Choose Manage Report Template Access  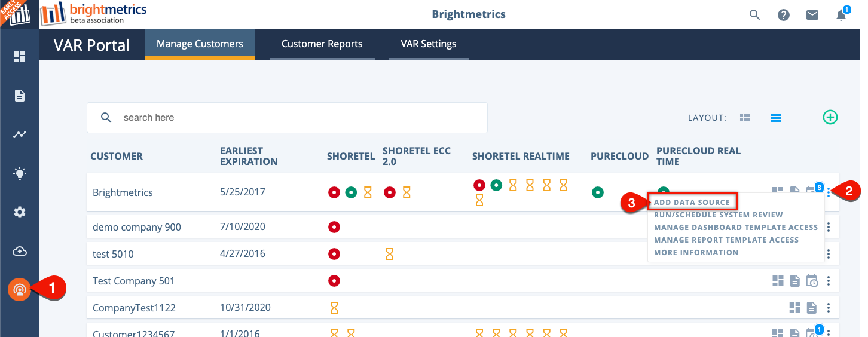(x=726, y=240)
